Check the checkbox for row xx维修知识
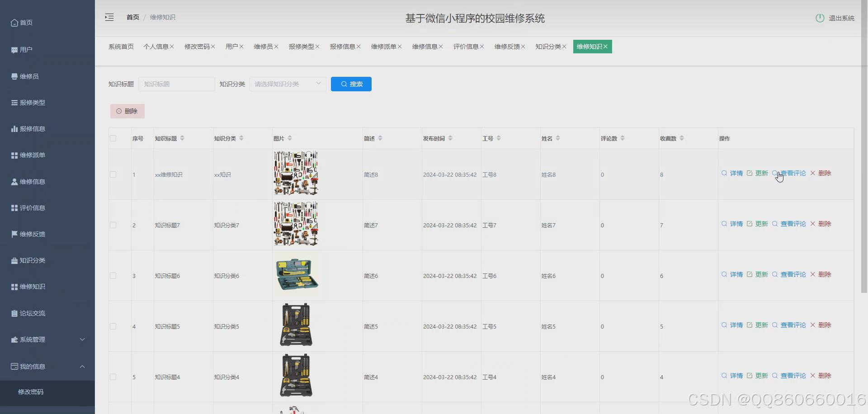The height and width of the screenshot is (414, 868). [x=113, y=174]
